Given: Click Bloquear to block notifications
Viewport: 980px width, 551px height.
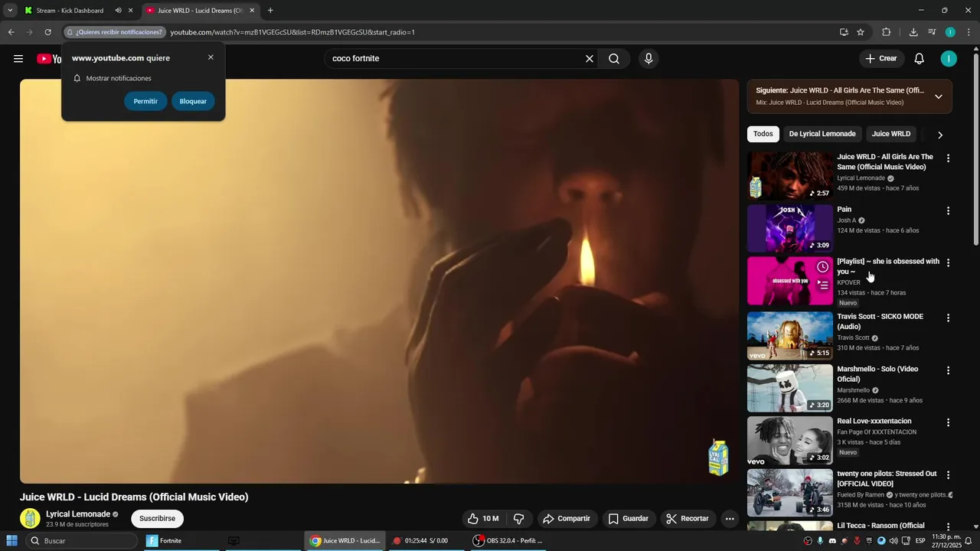Looking at the screenshot, I should pyautogui.click(x=193, y=101).
